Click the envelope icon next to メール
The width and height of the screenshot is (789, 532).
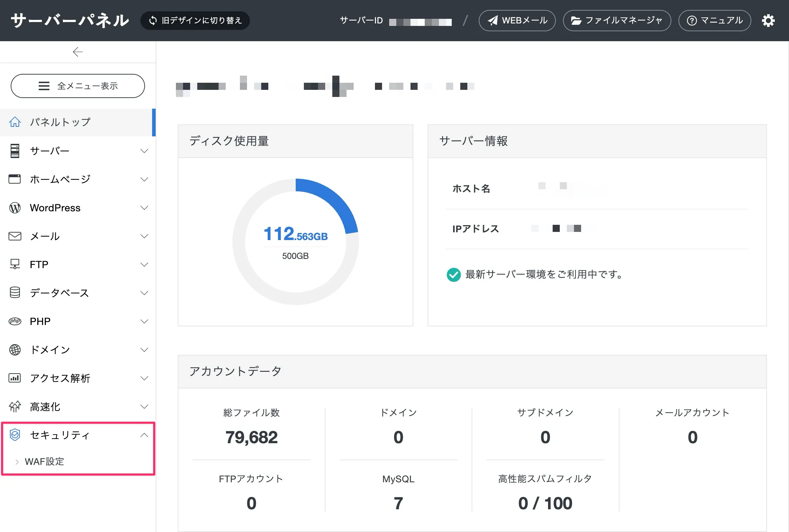[15, 236]
